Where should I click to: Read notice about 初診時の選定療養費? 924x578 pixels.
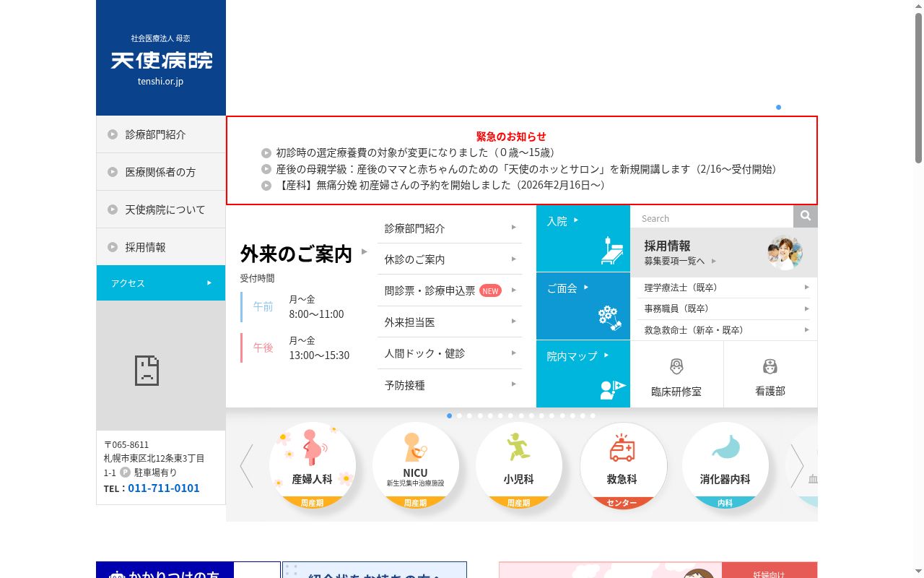(x=415, y=152)
